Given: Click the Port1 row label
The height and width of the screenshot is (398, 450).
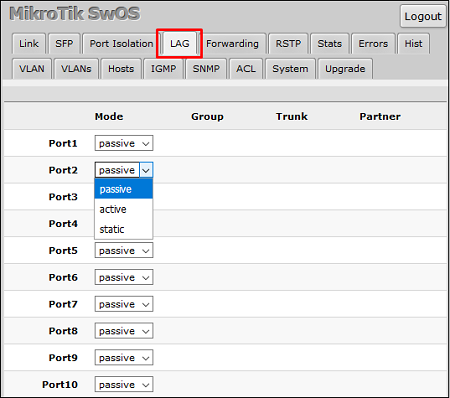Looking at the screenshot, I should coord(63,143).
